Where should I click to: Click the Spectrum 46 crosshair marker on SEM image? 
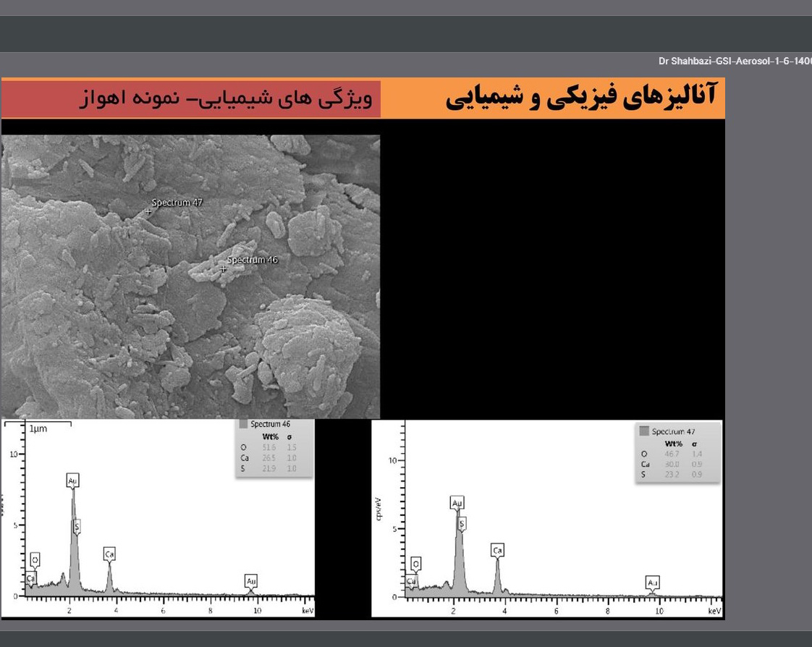(x=223, y=268)
